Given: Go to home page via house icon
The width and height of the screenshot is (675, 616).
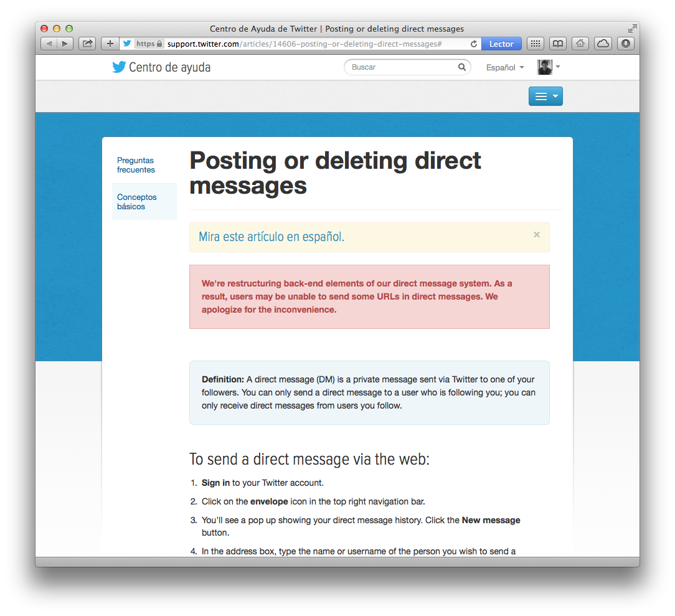Looking at the screenshot, I should (x=580, y=44).
